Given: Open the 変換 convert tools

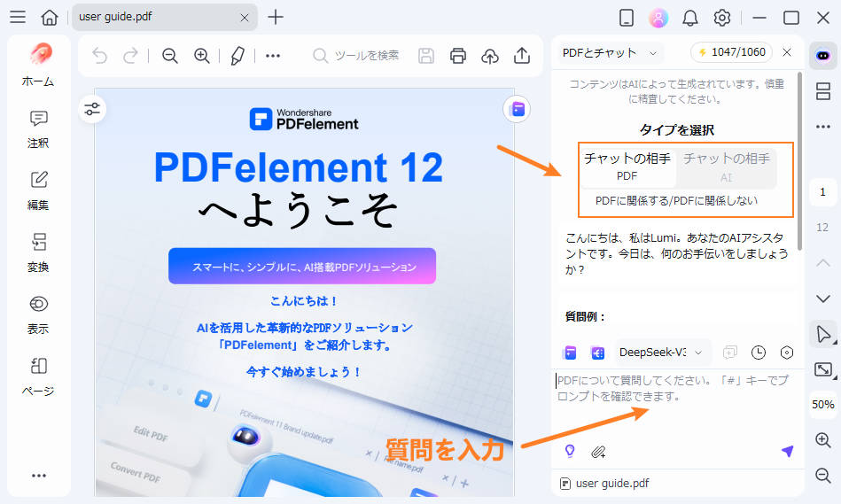Looking at the screenshot, I should click(x=38, y=252).
